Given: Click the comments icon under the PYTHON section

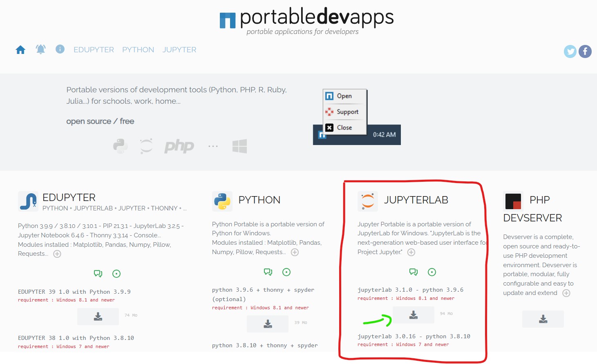Looking at the screenshot, I should click(268, 272).
